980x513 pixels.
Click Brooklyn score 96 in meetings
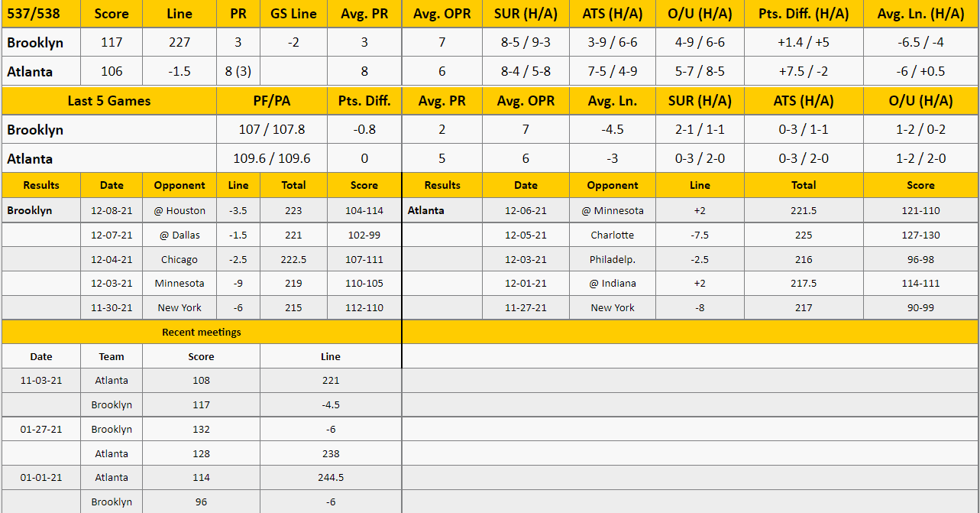click(x=202, y=502)
